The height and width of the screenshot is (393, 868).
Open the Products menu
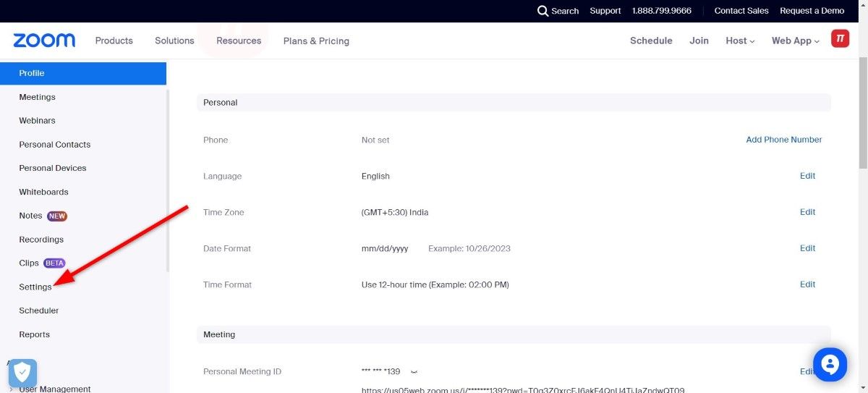pyautogui.click(x=114, y=41)
